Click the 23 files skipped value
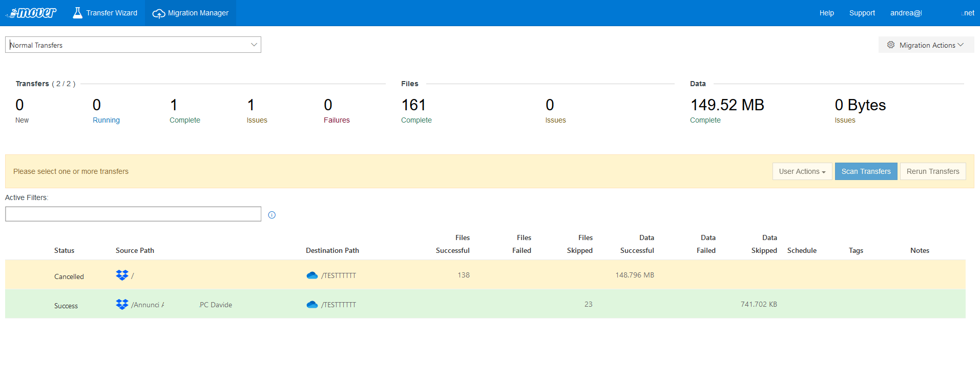 tap(589, 304)
